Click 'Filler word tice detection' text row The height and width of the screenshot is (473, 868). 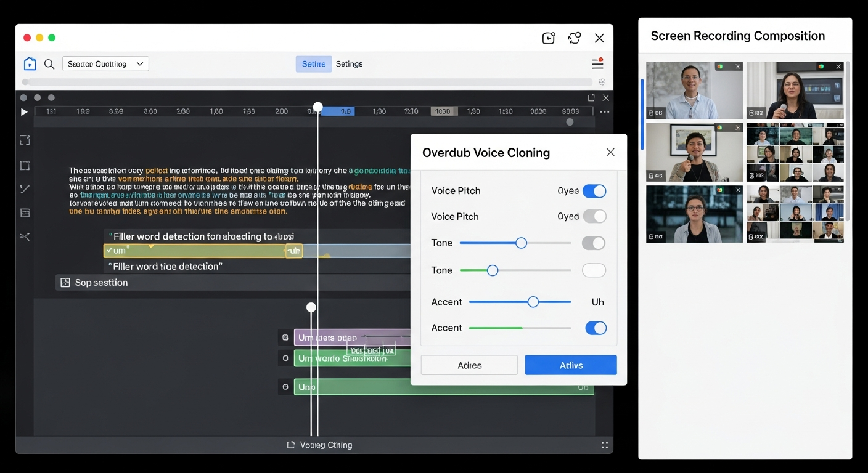[x=165, y=266]
